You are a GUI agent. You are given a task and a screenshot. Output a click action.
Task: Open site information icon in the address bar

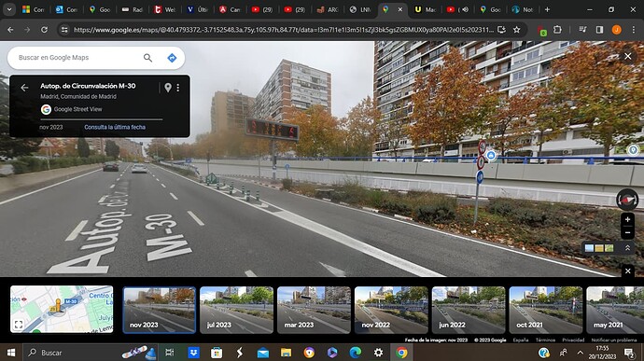point(64,30)
